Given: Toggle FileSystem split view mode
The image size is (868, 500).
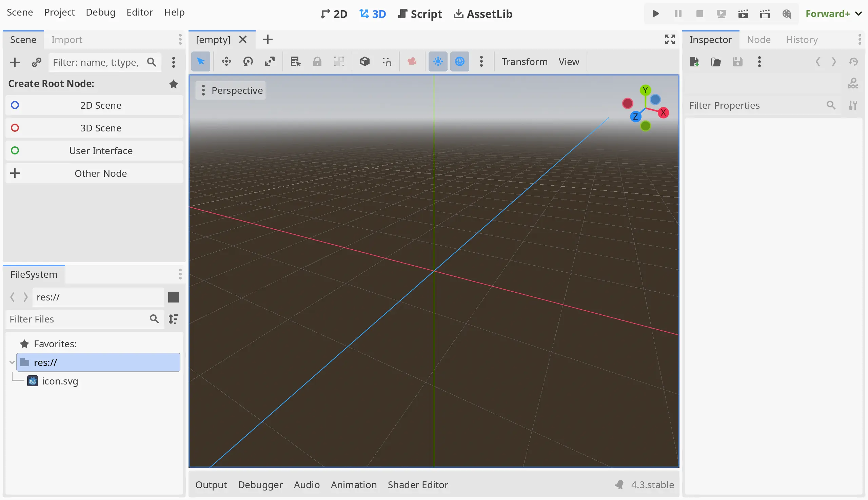Looking at the screenshot, I should click(x=174, y=297).
